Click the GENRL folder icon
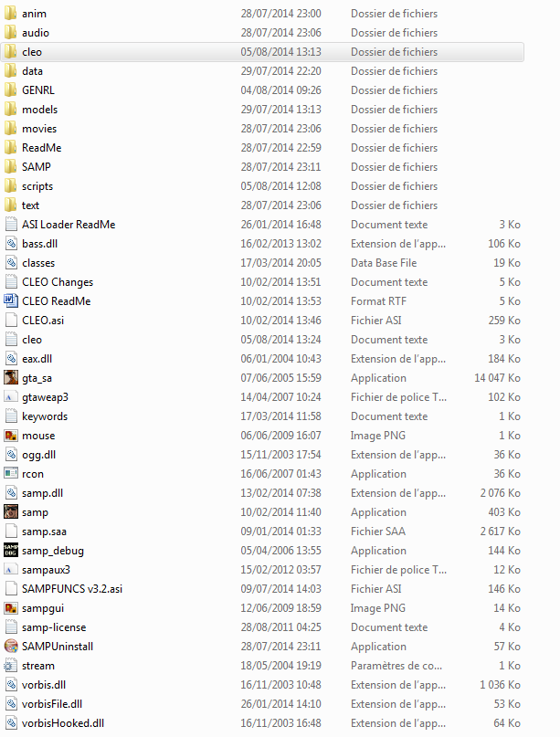This screenshot has width=560, height=737. coord(11,89)
